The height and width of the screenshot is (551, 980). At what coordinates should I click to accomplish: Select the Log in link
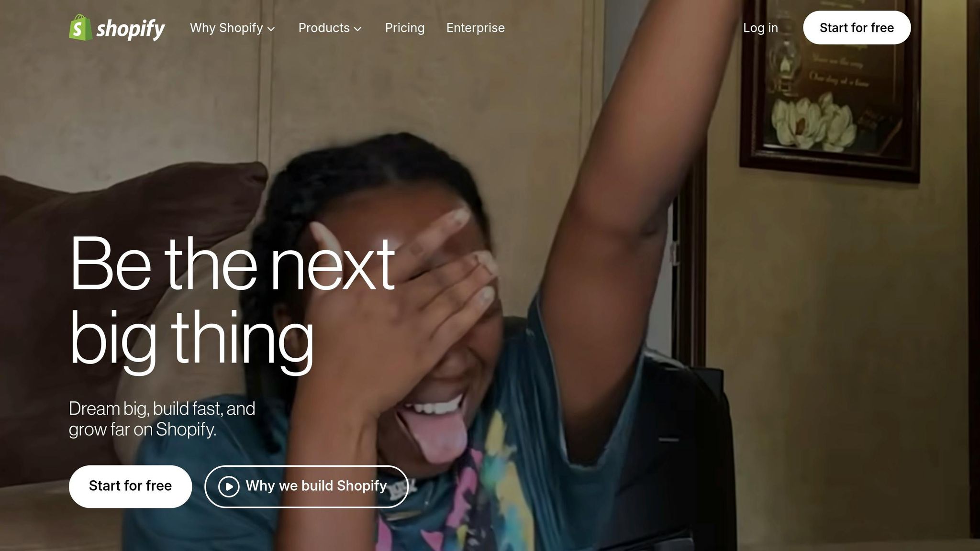click(760, 28)
